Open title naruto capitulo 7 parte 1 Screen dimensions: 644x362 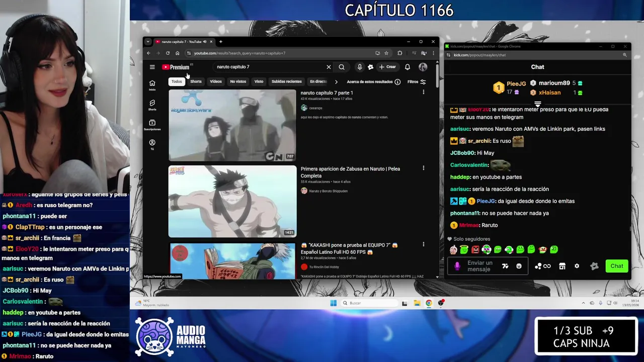click(x=327, y=93)
